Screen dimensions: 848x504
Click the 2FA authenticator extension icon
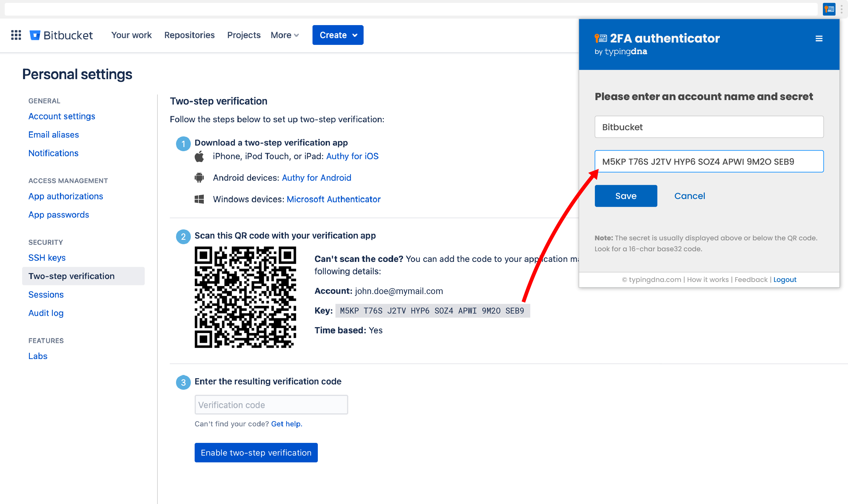(831, 9)
